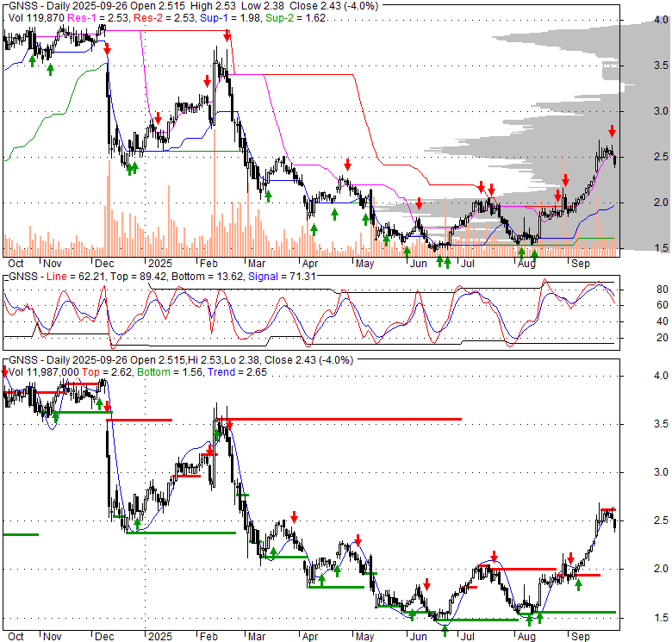The width and height of the screenshot is (672, 642).
Task: Select the 'May' month label under bottom chart
Action: [x=364, y=637]
